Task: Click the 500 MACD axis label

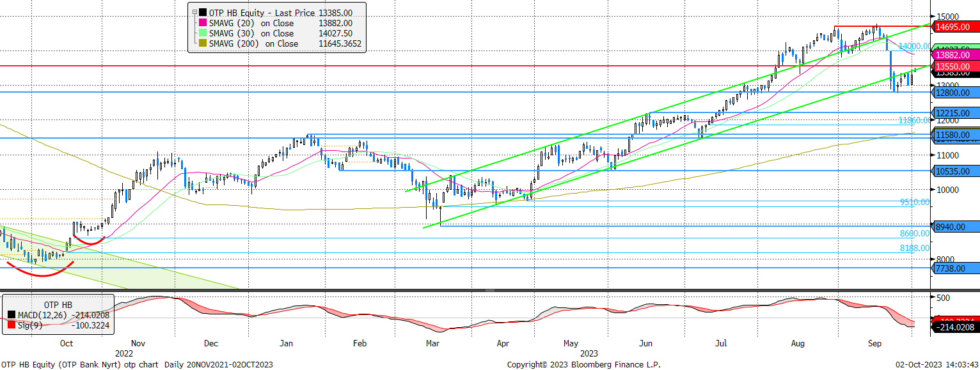Action: pos(942,298)
